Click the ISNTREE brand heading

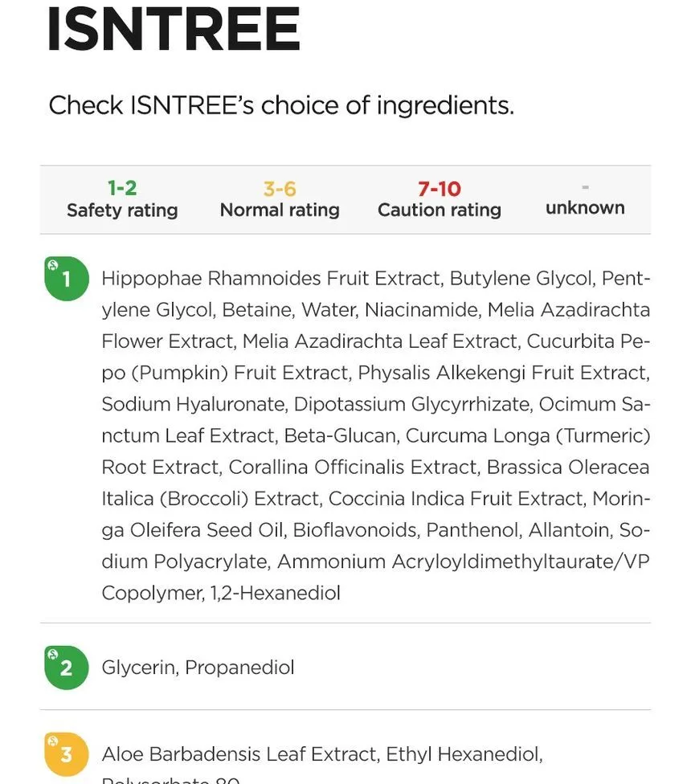pyautogui.click(x=174, y=30)
